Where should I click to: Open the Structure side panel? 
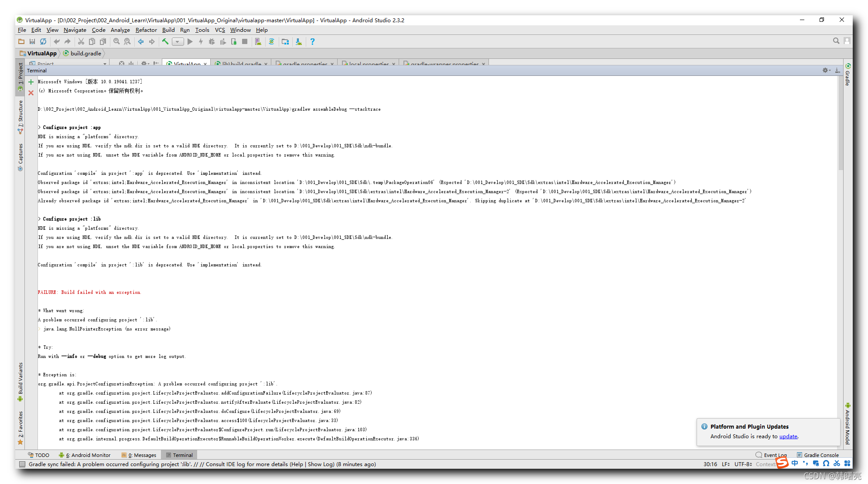(20, 117)
